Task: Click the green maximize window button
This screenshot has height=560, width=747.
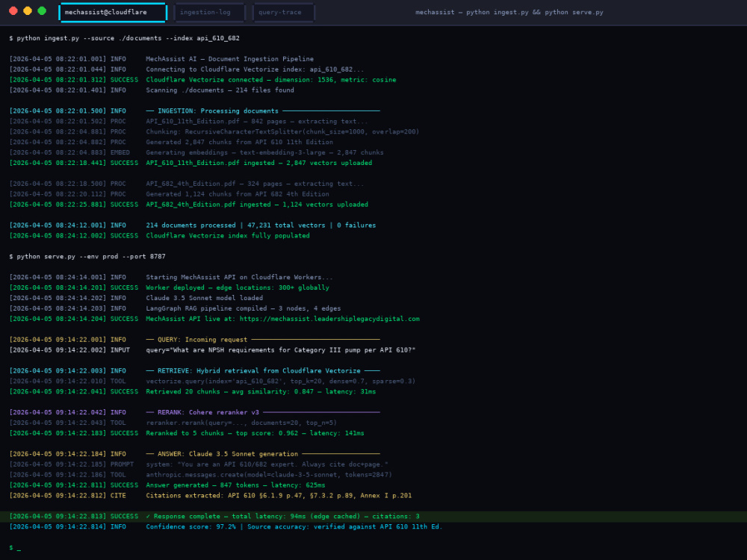Action: click(42, 11)
